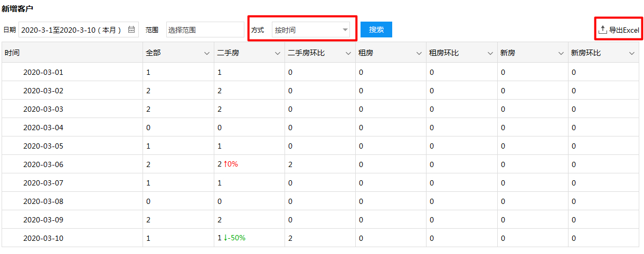Click the blue 搜索 button
The height and width of the screenshot is (254, 644).
[x=376, y=30]
